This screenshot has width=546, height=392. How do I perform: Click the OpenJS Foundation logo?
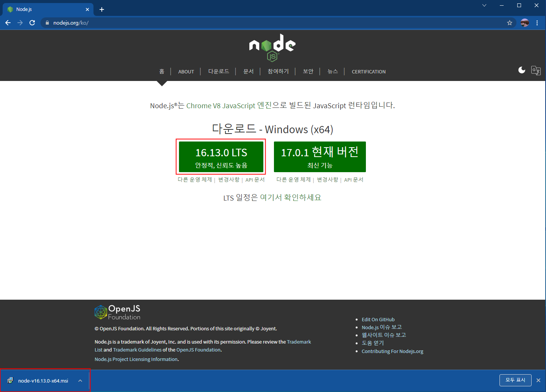[117, 312]
